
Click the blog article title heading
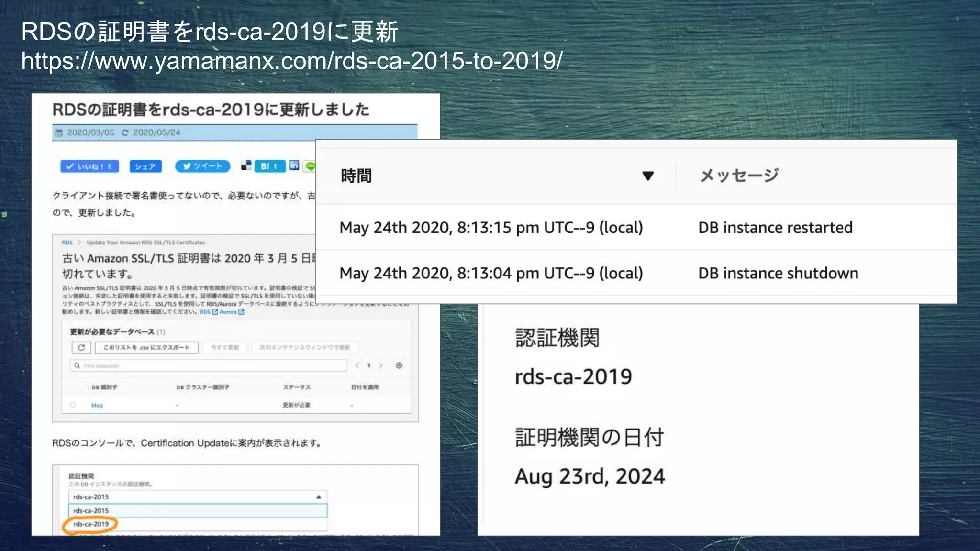point(211,110)
